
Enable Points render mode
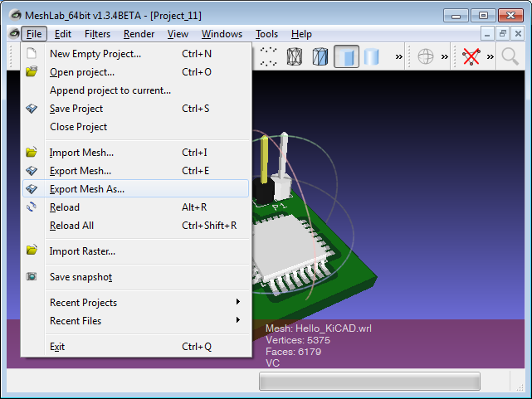click(x=268, y=56)
